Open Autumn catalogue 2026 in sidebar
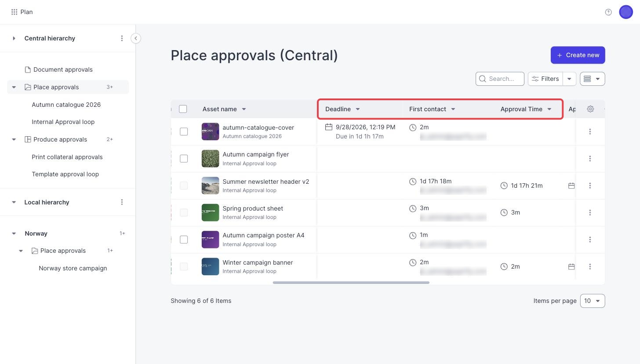 pyautogui.click(x=66, y=105)
